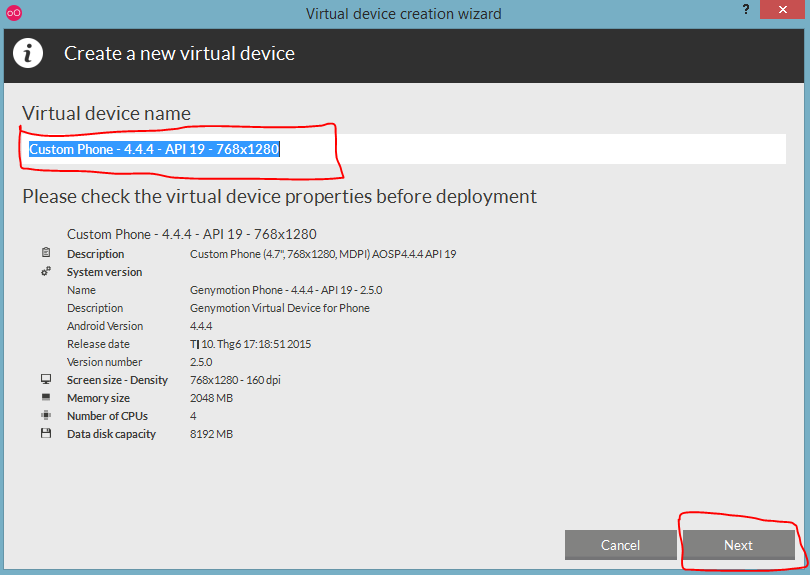Click the 'Virtual device name' label
The height and width of the screenshot is (575, 810).
coord(106,113)
